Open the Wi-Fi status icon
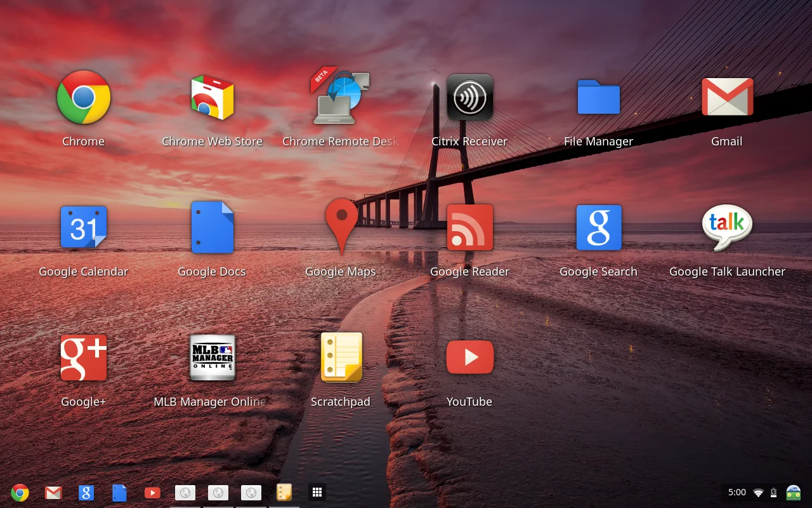Image resolution: width=812 pixels, height=508 pixels. tap(758, 493)
